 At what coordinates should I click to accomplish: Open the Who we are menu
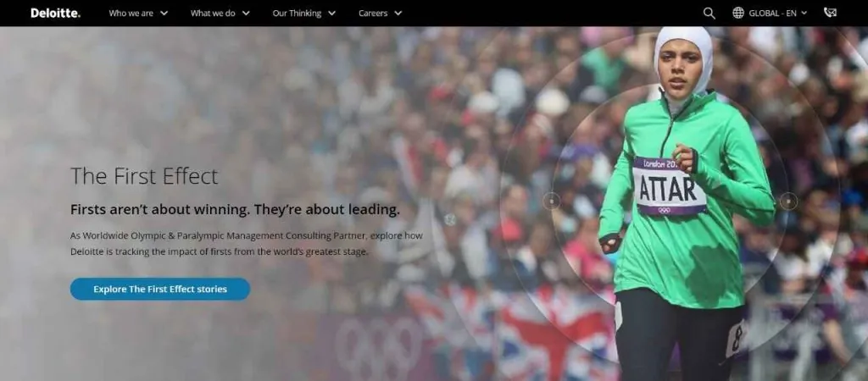pos(131,14)
